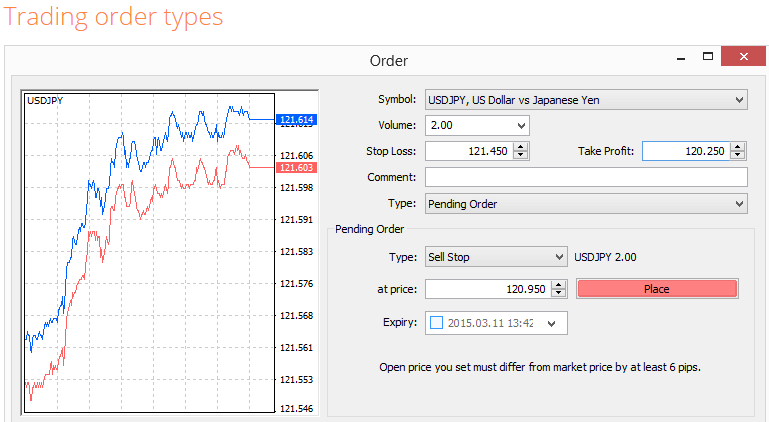Image resolution: width=769 pixels, height=422 pixels.
Task: Open the Expiry date dropdown arrow
Action: pyautogui.click(x=552, y=323)
